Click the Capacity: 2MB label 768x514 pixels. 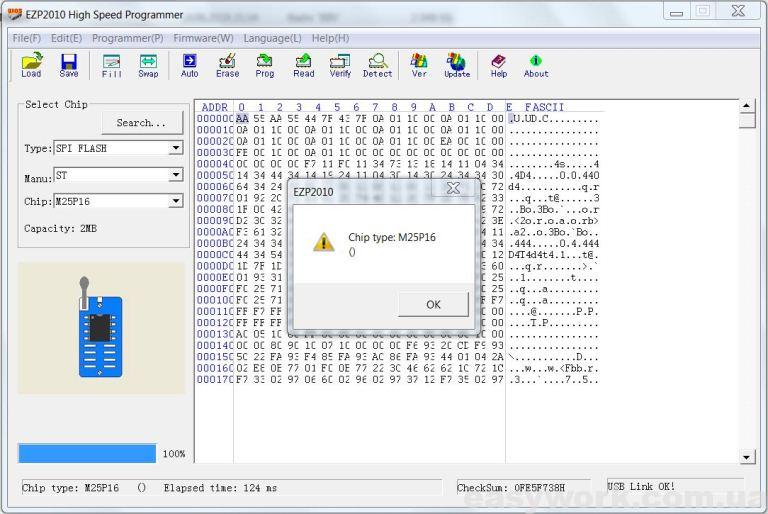click(x=60, y=228)
